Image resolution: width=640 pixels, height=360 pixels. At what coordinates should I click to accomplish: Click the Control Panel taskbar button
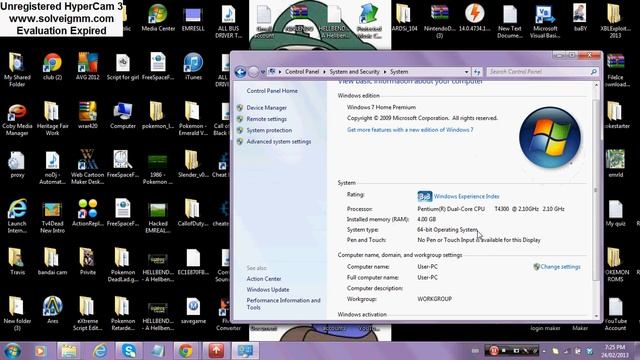(x=245, y=351)
